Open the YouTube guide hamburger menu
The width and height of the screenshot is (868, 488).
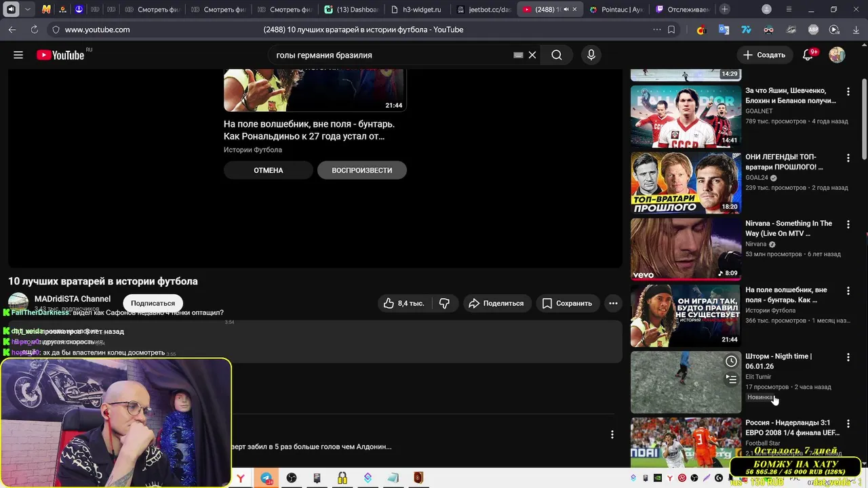coord(18,55)
